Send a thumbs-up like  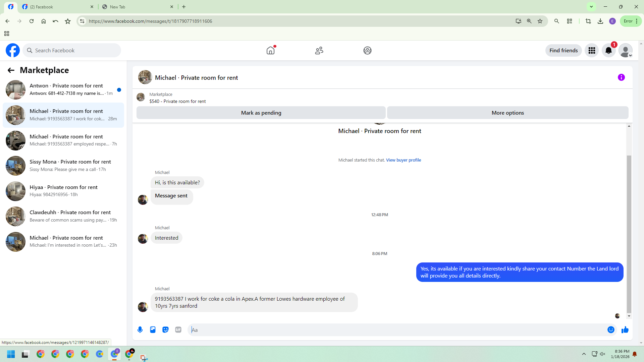click(625, 330)
